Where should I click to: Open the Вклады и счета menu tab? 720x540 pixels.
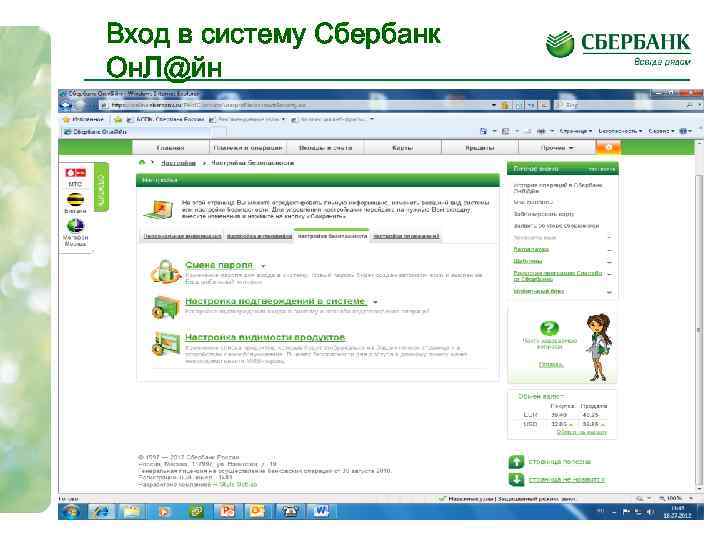tap(325, 148)
